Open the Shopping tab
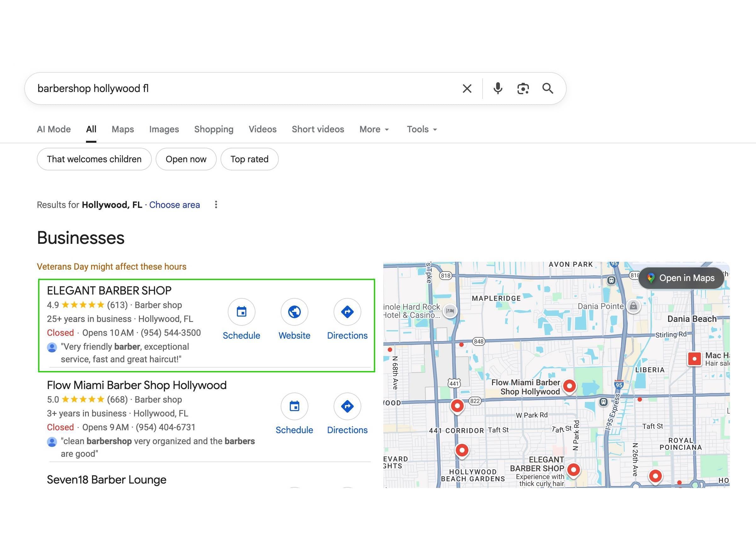 [214, 129]
